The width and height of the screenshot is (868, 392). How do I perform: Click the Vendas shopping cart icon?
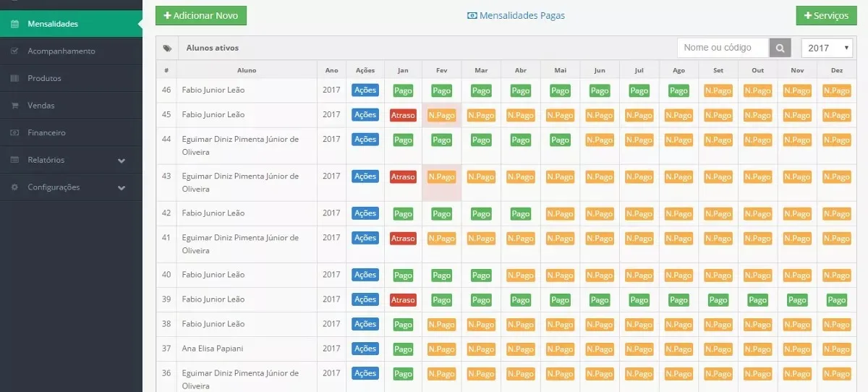tap(14, 106)
